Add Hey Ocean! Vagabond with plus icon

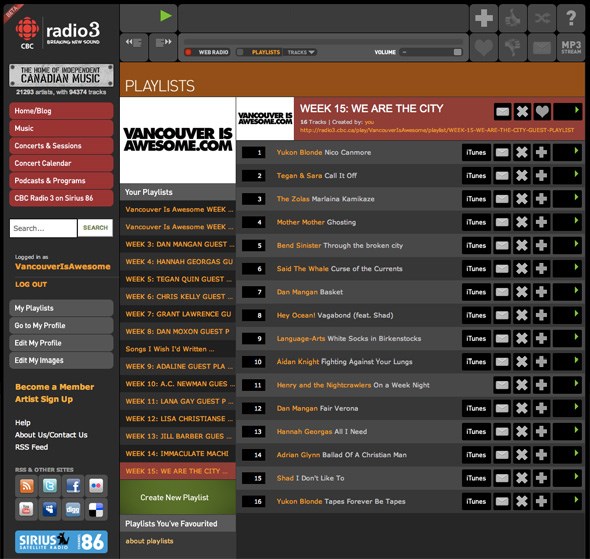(x=541, y=315)
